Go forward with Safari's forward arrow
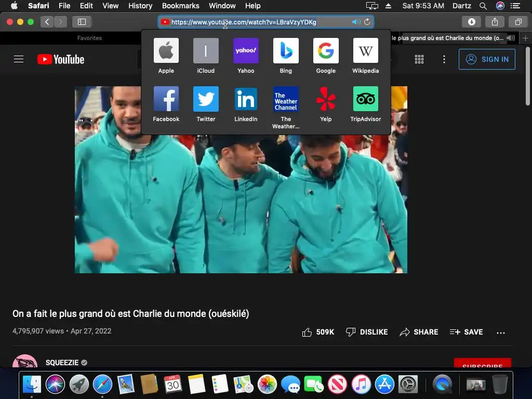Viewport: 532px width, 399px height. point(60,22)
